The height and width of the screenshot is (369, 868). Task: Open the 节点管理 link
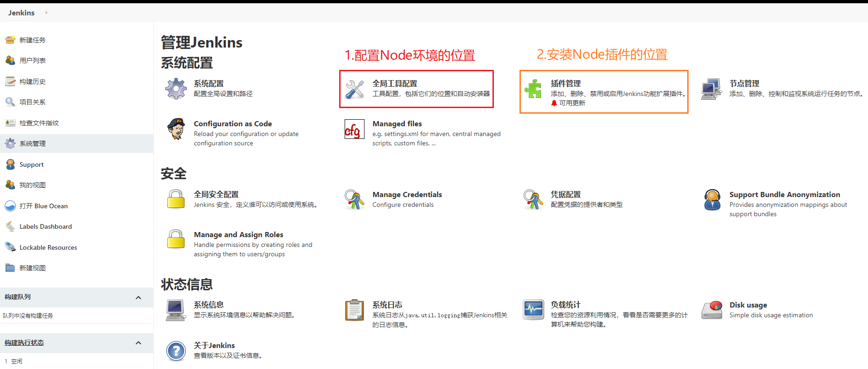pos(745,83)
